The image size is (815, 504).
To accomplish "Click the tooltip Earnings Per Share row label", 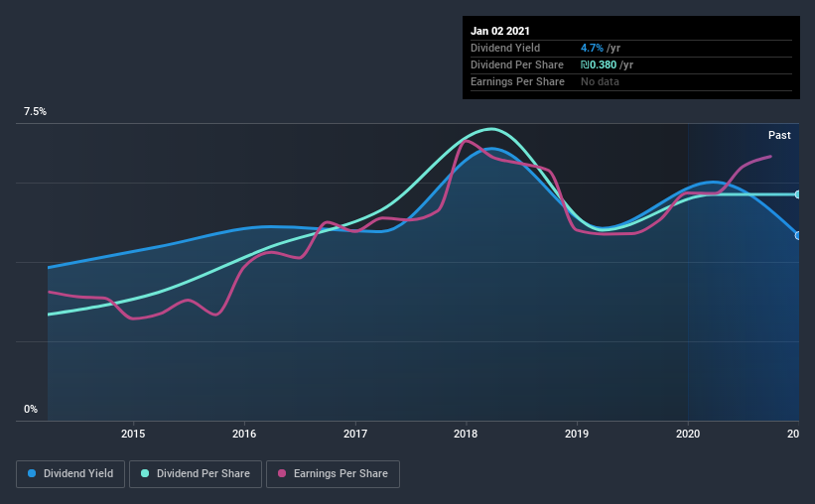I will point(518,81).
